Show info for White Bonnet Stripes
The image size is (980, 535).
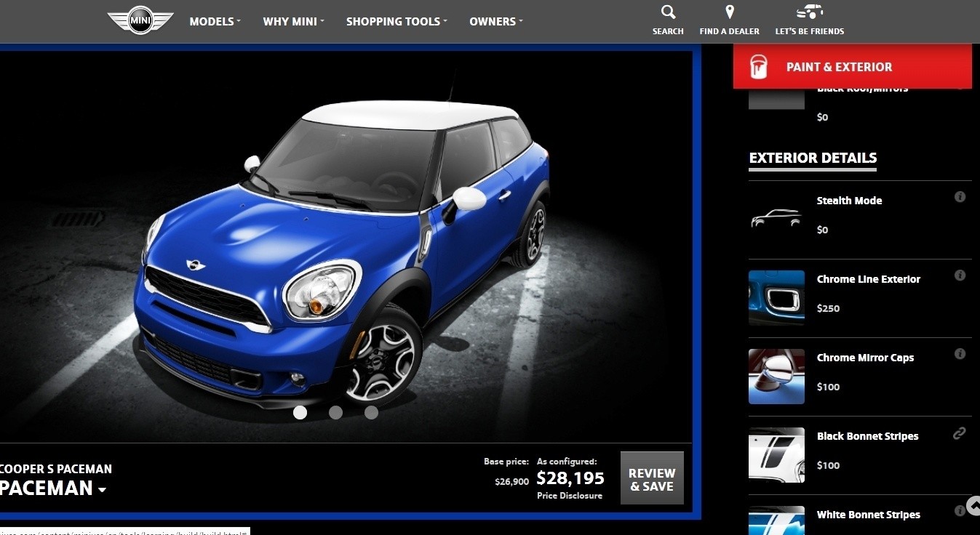960,511
